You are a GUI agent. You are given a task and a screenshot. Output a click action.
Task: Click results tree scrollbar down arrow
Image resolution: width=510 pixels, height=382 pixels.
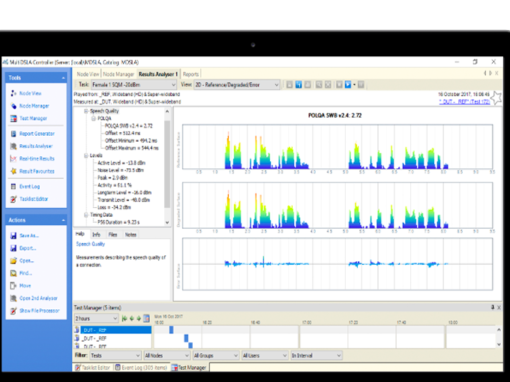click(167, 223)
